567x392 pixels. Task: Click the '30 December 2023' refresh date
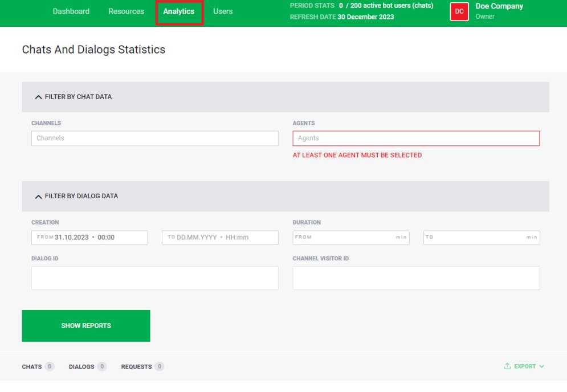[x=366, y=17]
